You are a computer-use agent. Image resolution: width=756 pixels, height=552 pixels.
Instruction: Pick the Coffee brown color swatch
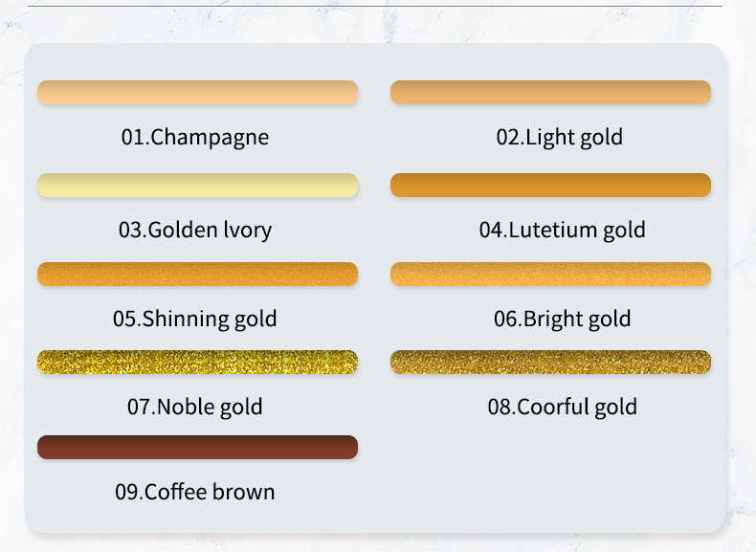[x=198, y=448]
